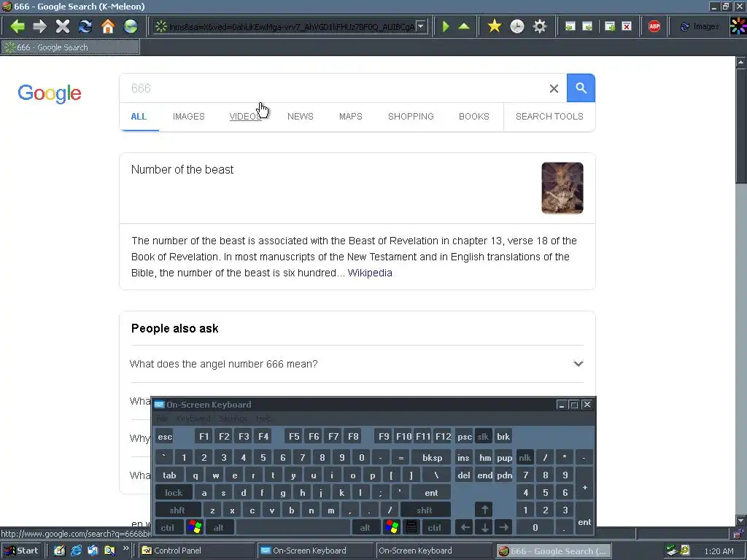Click the spacebar on On-Screen Keyboard
The width and height of the screenshot is (747, 560).
[293, 528]
